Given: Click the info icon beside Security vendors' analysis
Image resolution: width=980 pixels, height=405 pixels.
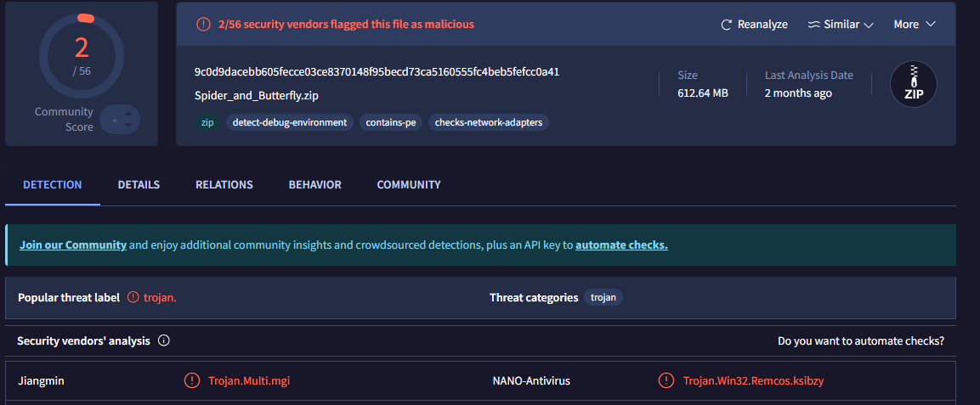Looking at the screenshot, I should pyautogui.click(x=164, y=340).
